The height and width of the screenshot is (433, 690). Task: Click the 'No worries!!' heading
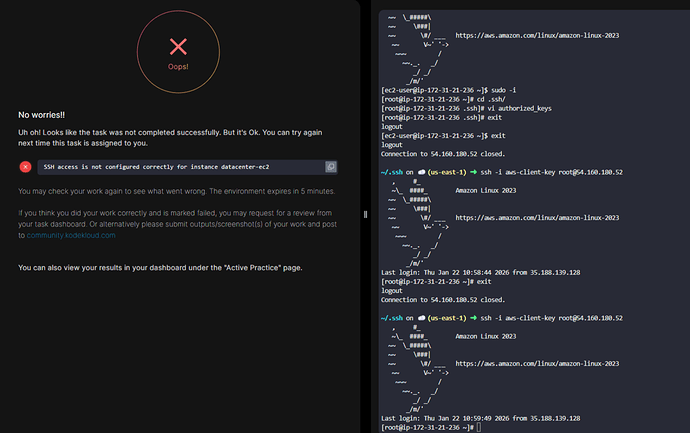pyautogui.click(x=41, y=115)
